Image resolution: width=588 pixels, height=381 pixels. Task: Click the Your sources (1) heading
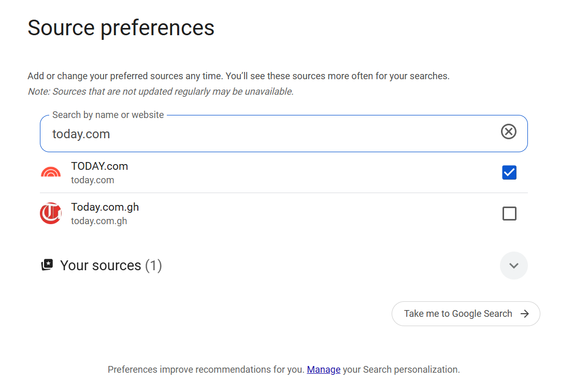(x=111, y=266)
